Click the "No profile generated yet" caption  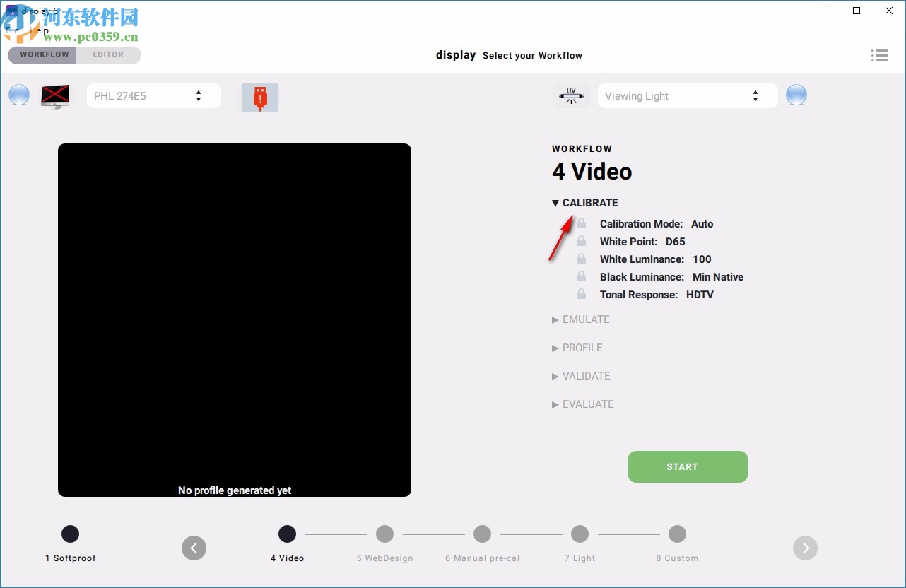(x=235, y=490)
